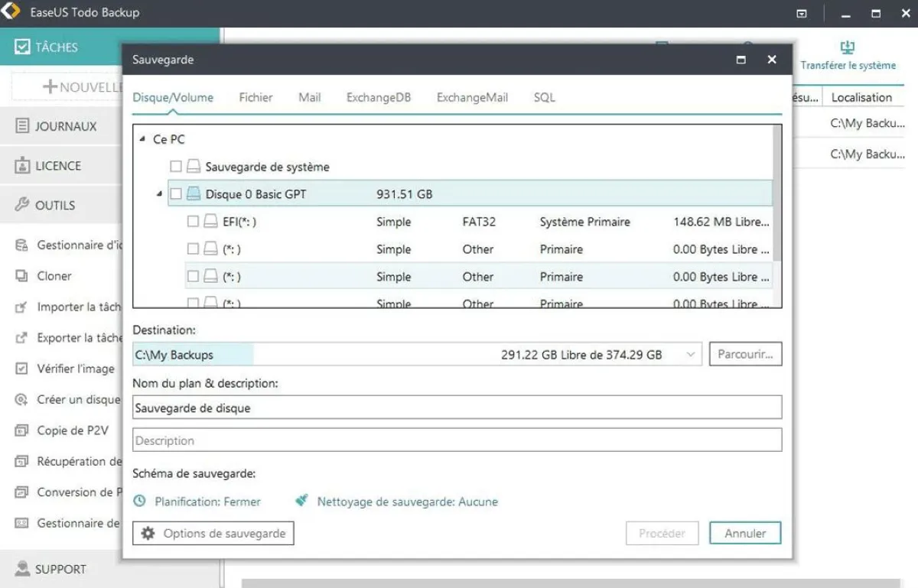
Task: Collapse the Disque 0 Basic GPT node
Action: 159,194
